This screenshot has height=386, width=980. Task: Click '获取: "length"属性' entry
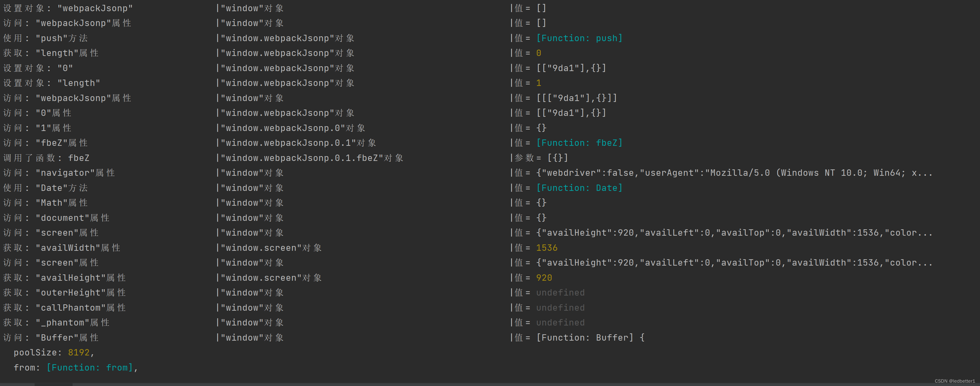pyautogui.click(x=51, y=53)
